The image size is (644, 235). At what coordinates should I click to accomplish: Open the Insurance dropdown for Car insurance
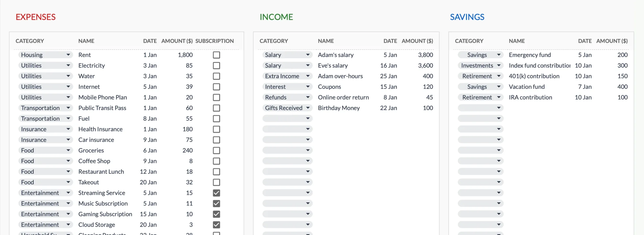click(46, 140)
